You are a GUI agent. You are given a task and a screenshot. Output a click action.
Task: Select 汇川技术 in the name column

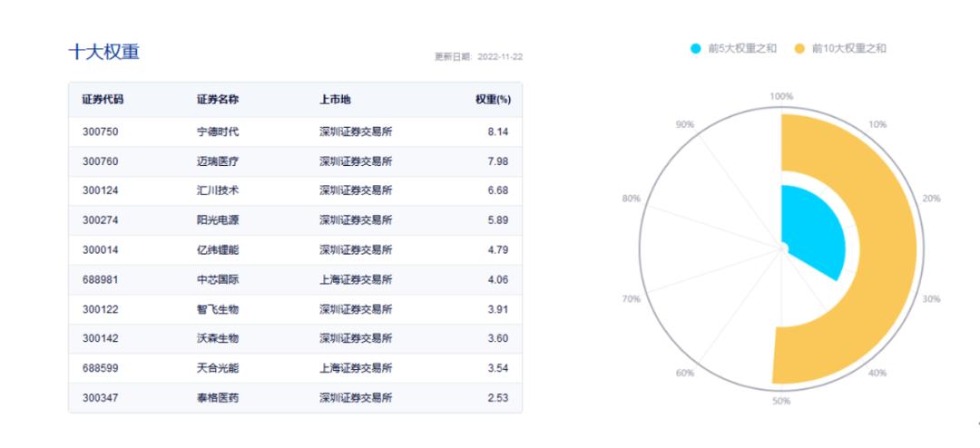[218, 190]
